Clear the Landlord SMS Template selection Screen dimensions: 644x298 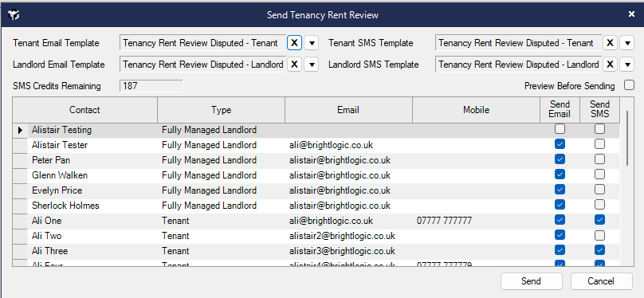click(610, 65)
